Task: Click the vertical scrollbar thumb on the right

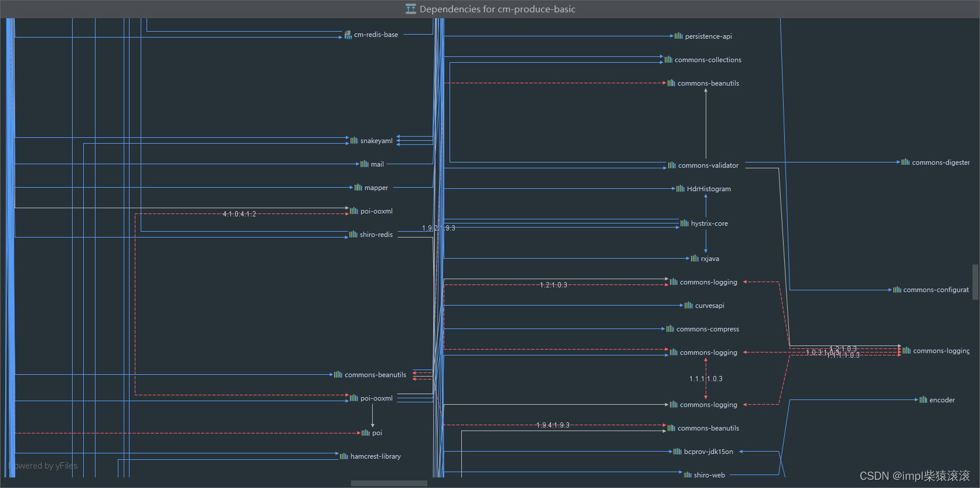Action: coord(975,282)
